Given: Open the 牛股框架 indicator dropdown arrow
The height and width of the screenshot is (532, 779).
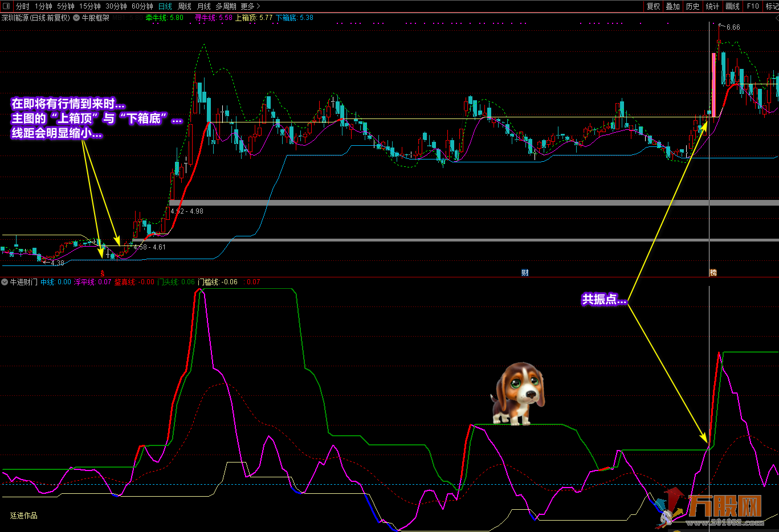Looking at the screenshot, I should 76,18.
